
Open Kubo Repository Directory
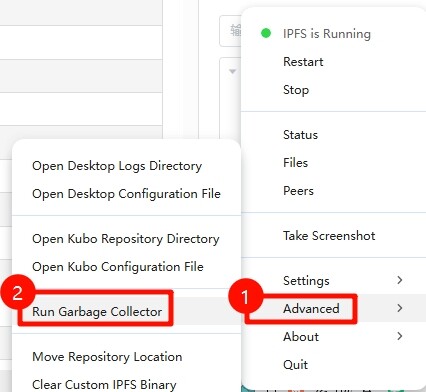[x=126, y=239]
